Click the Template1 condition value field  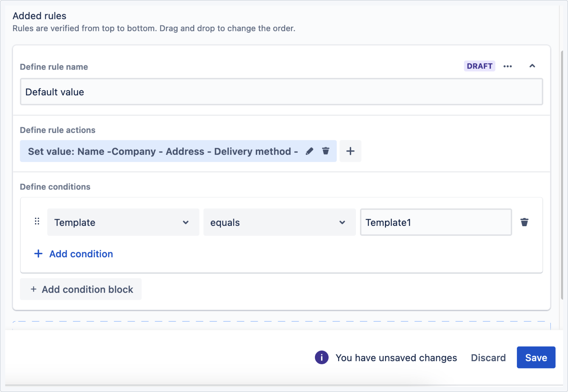436,222
